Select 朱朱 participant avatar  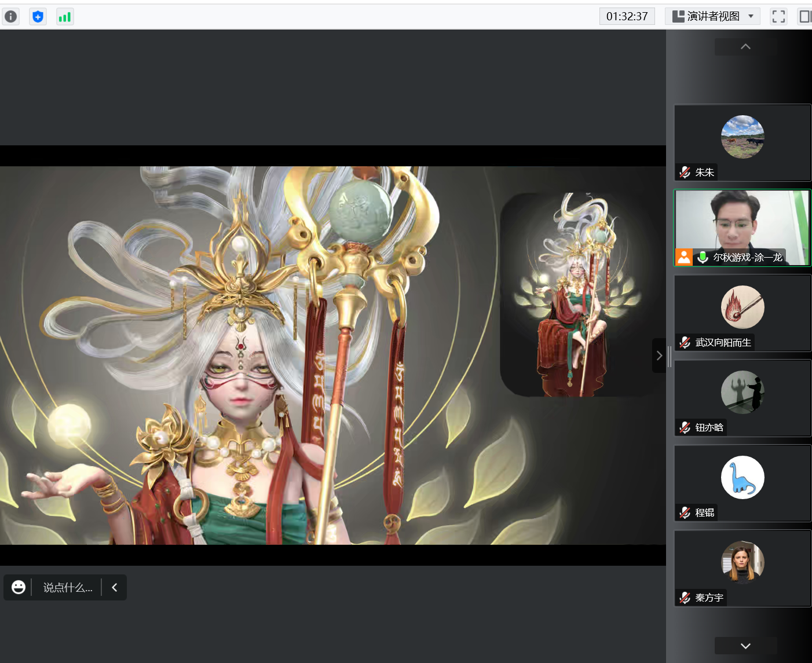[x=742, y=137]
